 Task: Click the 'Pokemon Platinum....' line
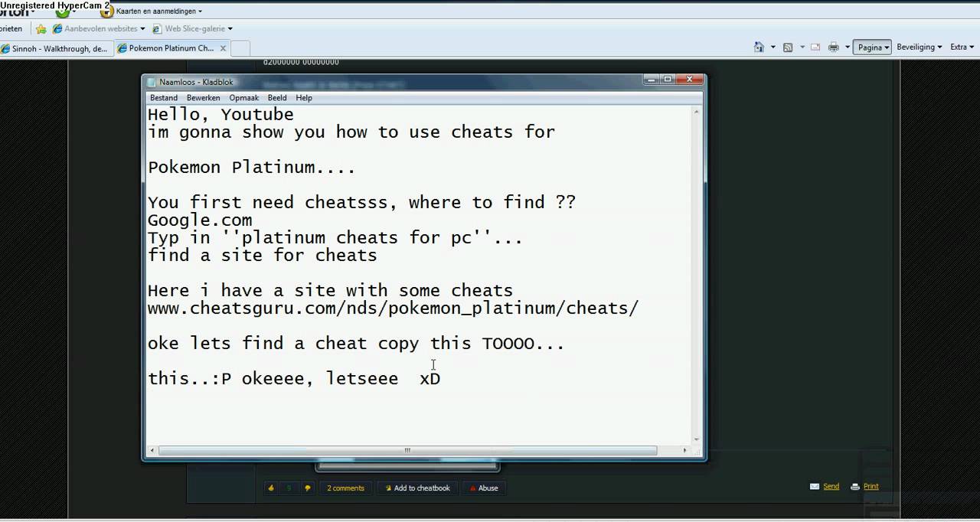[251, 167]
